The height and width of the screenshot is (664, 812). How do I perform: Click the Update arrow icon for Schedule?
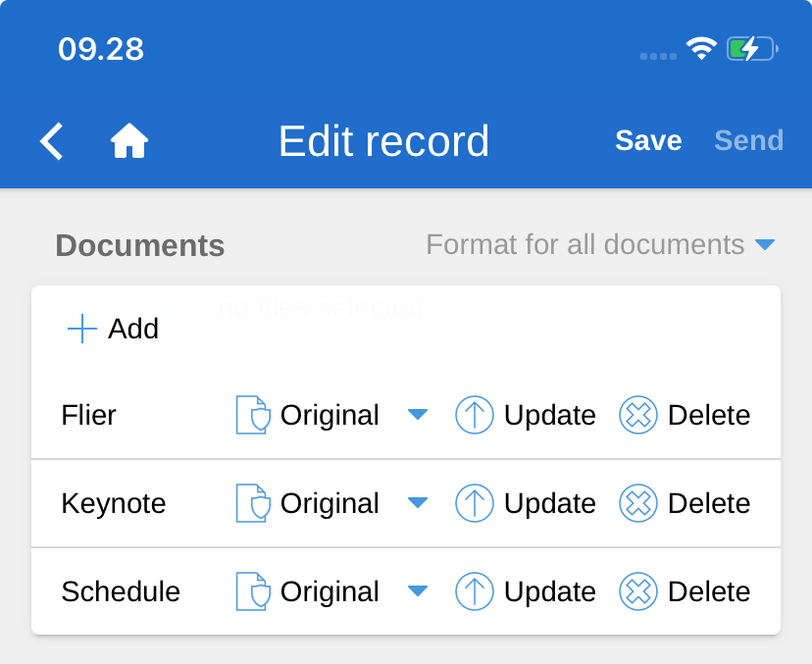pos(475,591)
